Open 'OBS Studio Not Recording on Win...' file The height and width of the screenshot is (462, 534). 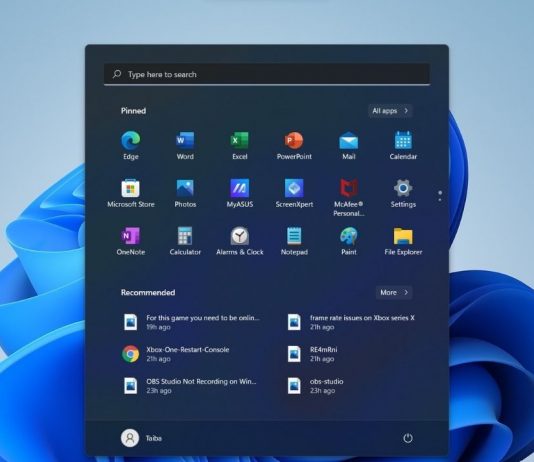click(191, 386)
